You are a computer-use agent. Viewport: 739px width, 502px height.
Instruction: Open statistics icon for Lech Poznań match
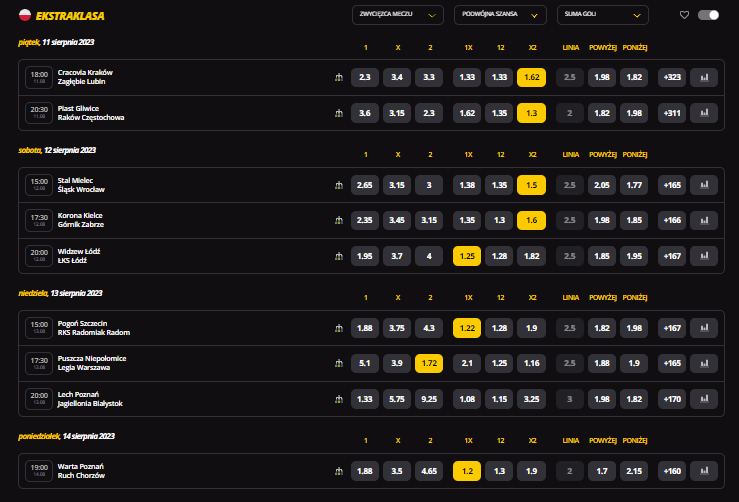click(x=704, y=399)
